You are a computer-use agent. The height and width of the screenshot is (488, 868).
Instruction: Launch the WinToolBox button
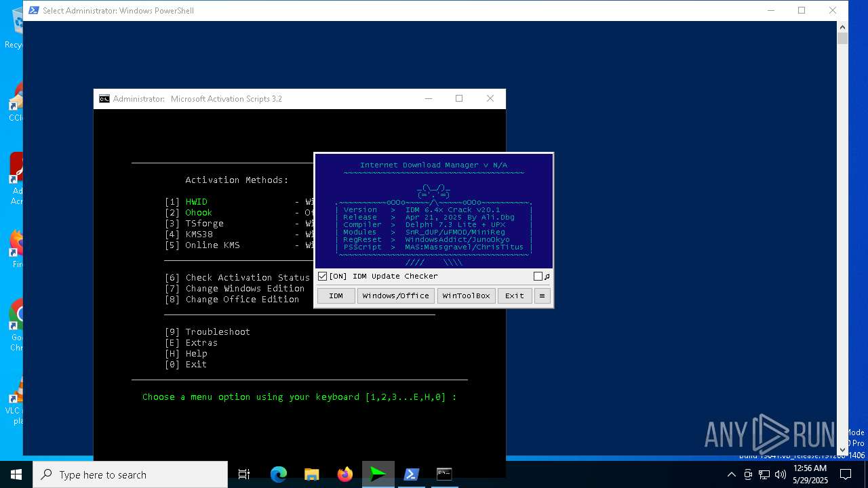[466, 296]
